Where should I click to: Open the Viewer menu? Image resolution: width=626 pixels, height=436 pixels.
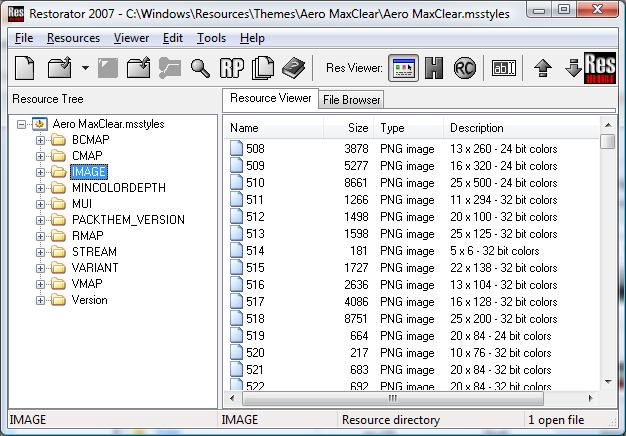(x=131, y=38)
